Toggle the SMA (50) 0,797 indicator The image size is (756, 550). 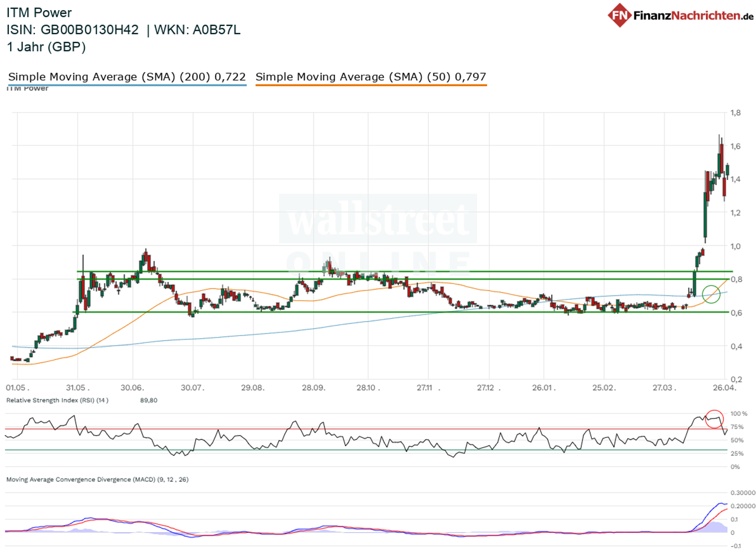coord(370,76)
